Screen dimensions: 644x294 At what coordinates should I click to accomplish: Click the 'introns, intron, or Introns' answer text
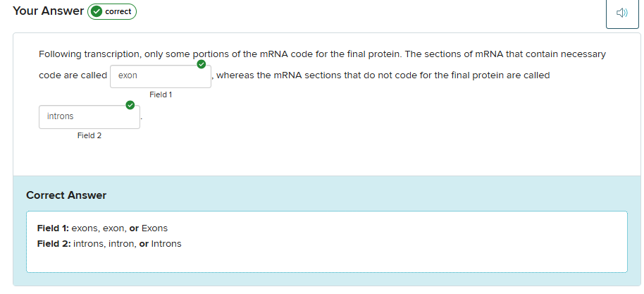tap(128, 244)
